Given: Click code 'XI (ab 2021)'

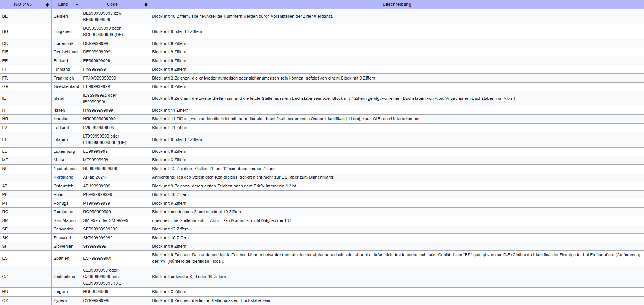Looking at the screenshot, I should (x=95, y=177).
